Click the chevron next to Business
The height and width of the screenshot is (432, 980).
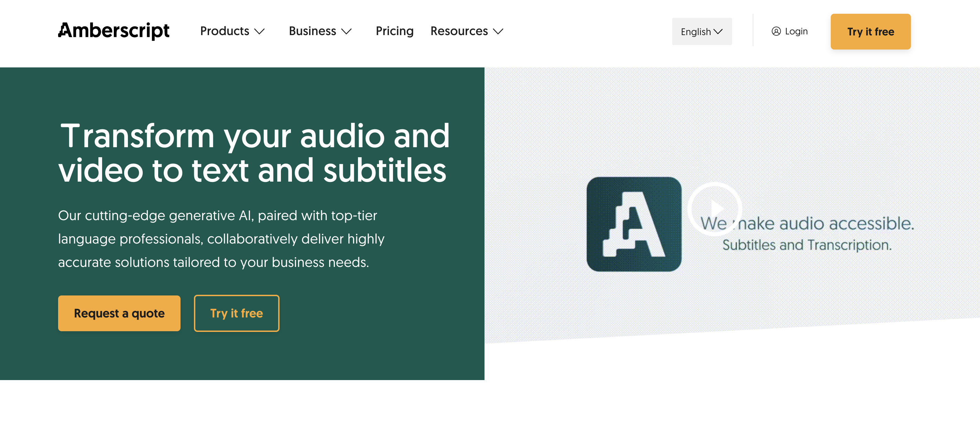pos(346,31)
